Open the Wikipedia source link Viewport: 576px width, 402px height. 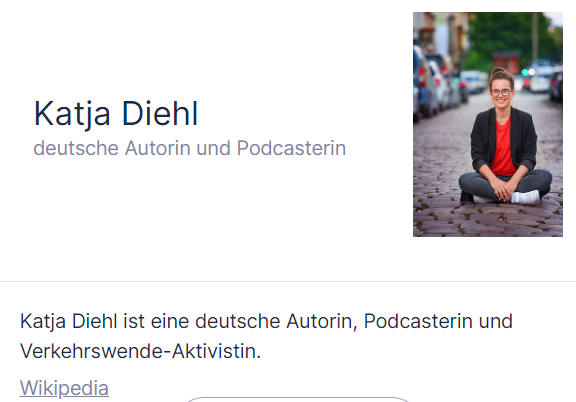point(64,388)
